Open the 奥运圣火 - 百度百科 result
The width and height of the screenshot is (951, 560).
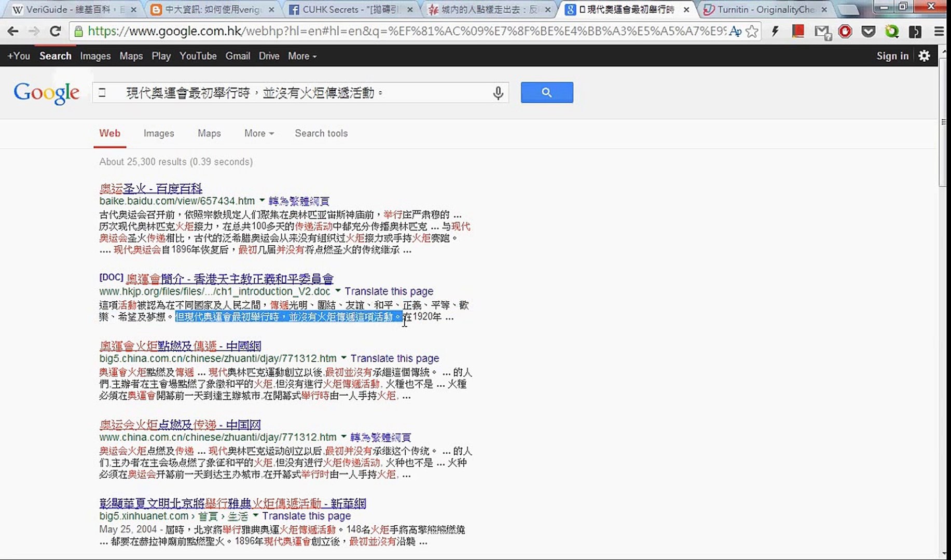(x=150, y=189)
